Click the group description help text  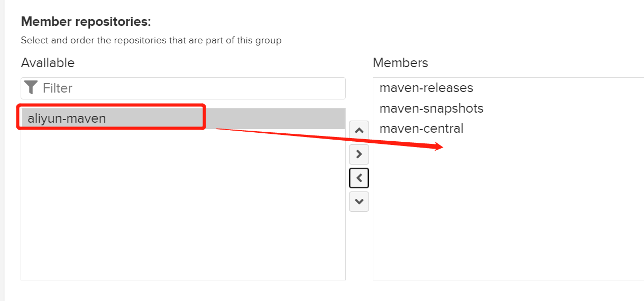coord(151,40)
